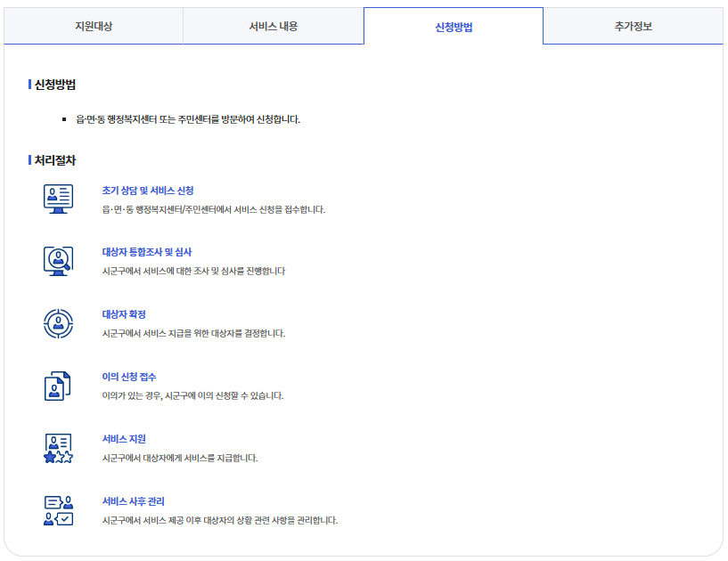Click the 서비스 사후 관리 heading
Image resolution: width=728 pixels, height=561 pixels.
click(134, 501)
